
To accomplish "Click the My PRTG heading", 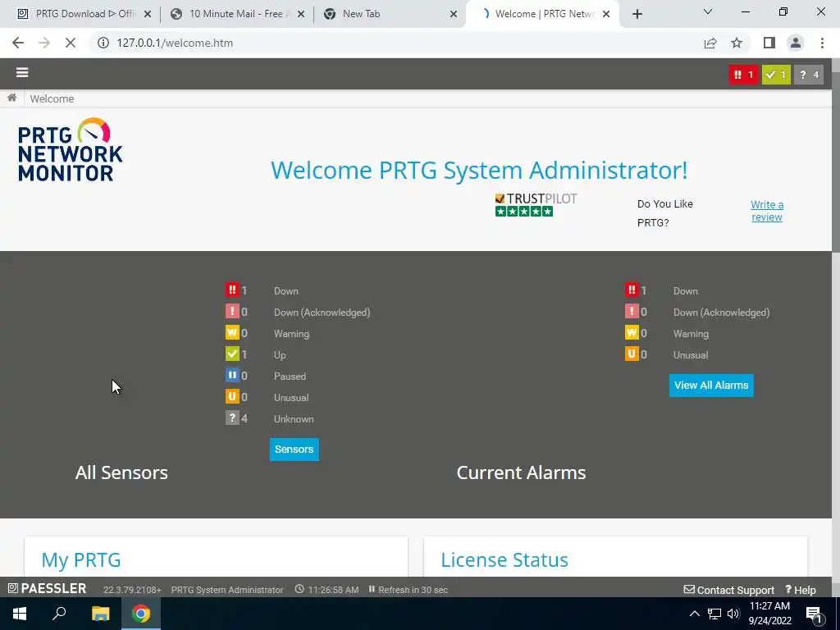I will [x=81, y=559].
